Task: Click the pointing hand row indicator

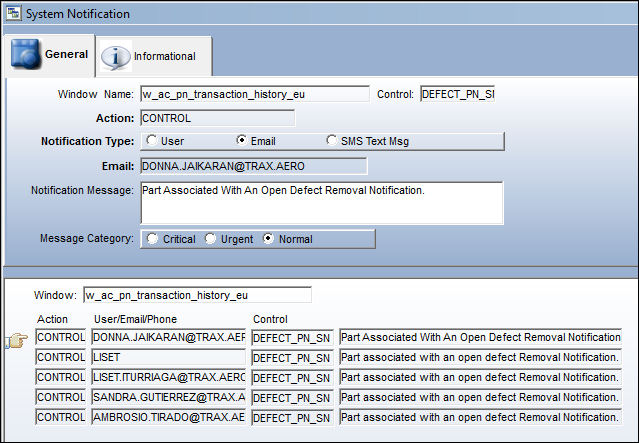Action: click(17, 340)
